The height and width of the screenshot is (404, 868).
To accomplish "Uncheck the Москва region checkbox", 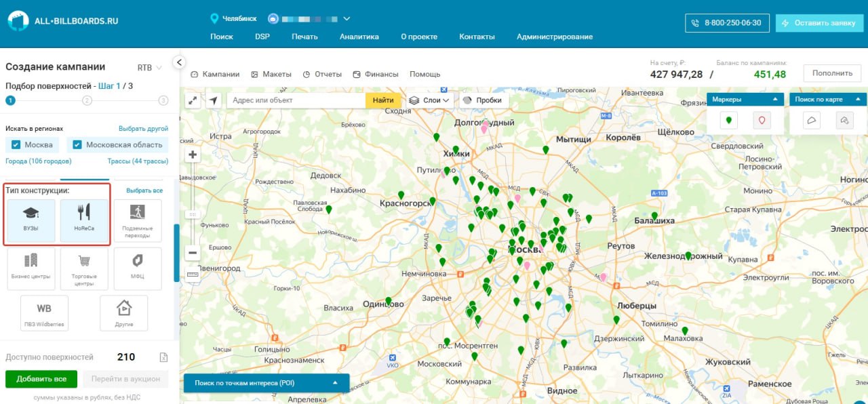I will pos(16,144).
